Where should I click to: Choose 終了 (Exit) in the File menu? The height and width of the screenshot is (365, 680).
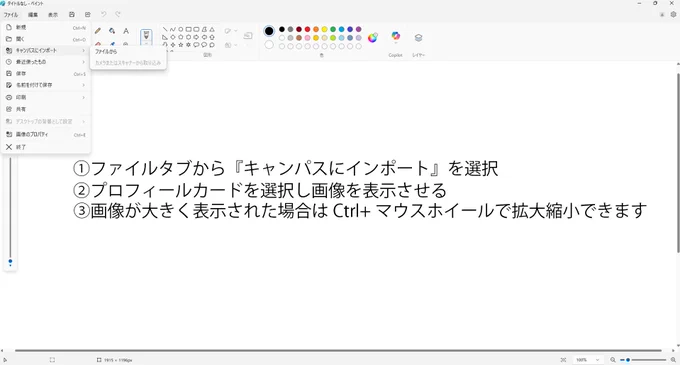tap(46, 147)
